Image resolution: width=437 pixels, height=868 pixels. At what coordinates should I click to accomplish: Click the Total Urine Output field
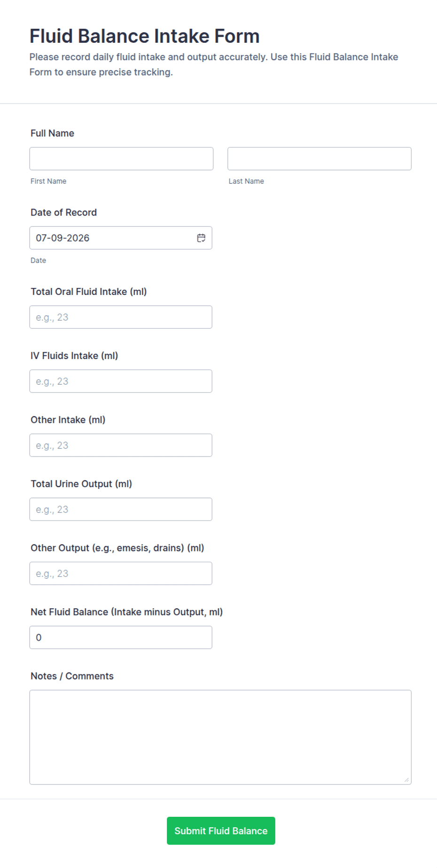click(121, 510)
